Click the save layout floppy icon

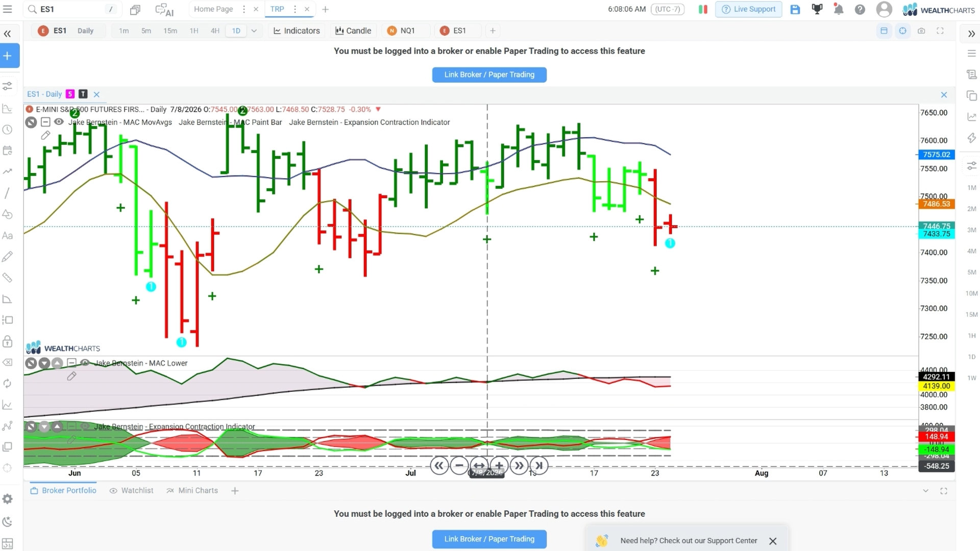795,9
